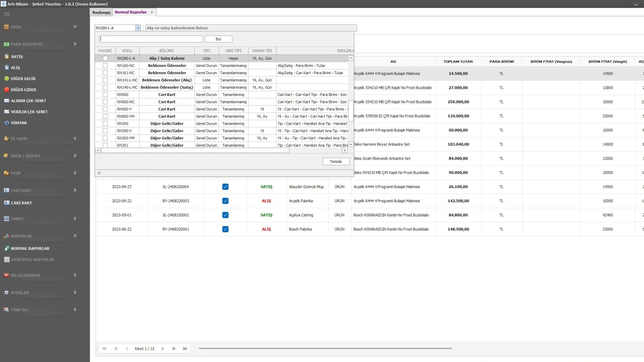Click popup list horizontal scrollbar thumb
This screenshot has height=362, width=644.
point(195,151)
